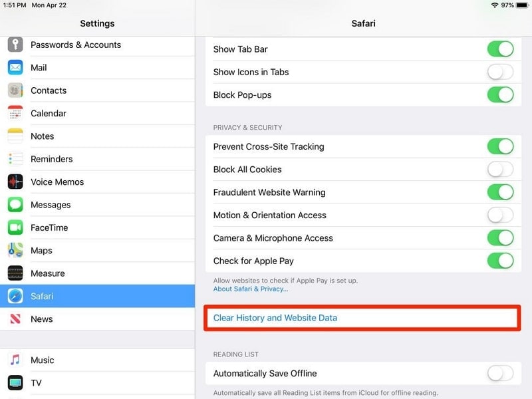Tap the News app icon
This screenshot has height=399, width=532.
[15, 319]
